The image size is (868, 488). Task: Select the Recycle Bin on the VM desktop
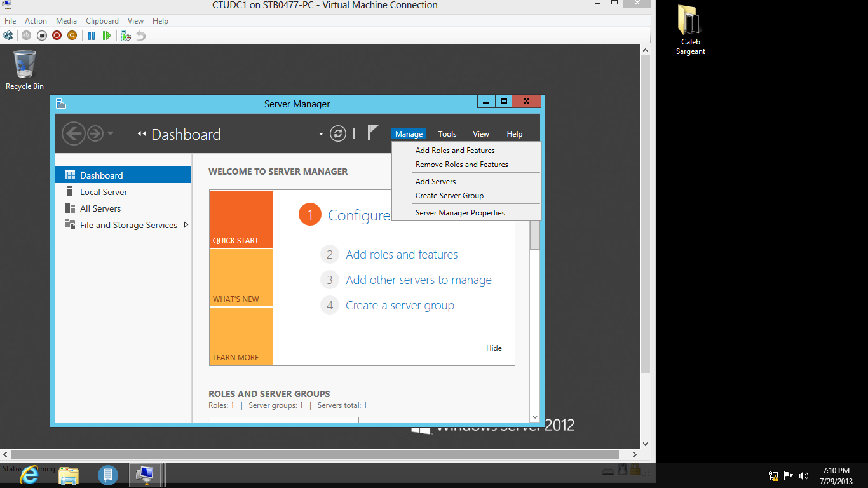coord(25,70)
